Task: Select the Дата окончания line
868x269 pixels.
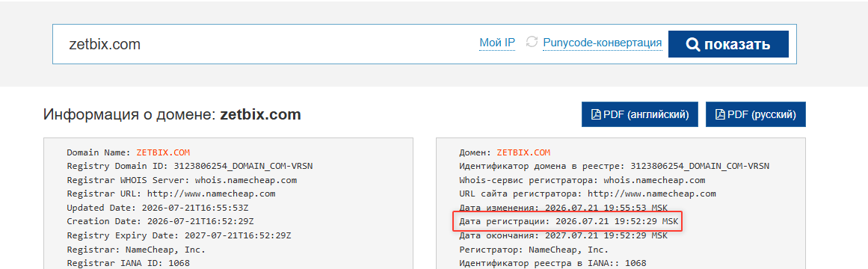Action: click(x=563, y=235)
